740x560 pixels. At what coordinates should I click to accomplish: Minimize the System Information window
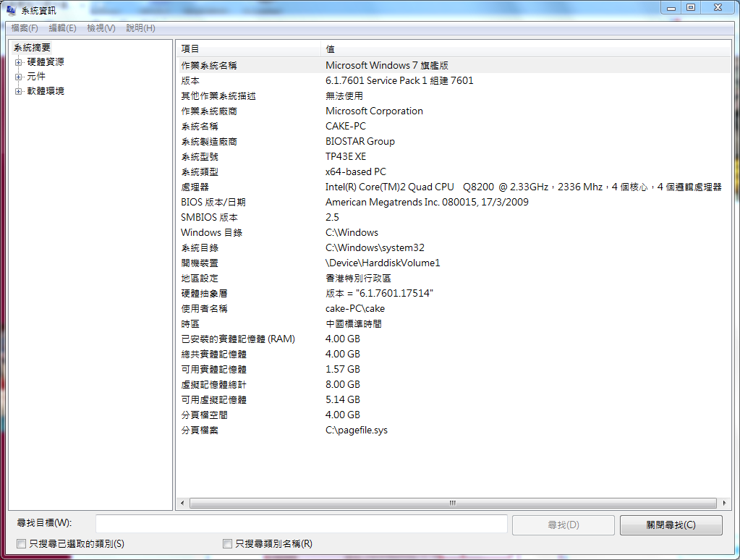[671, 7]
